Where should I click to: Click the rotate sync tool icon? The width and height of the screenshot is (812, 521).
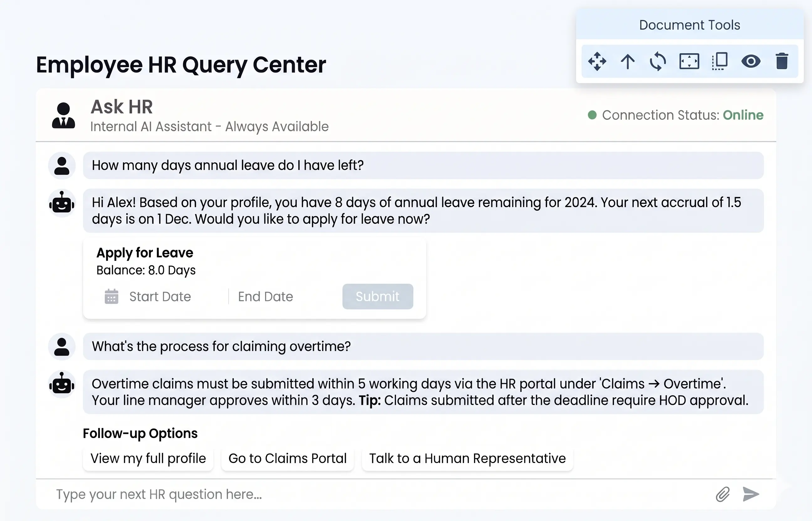pos(658,61)
